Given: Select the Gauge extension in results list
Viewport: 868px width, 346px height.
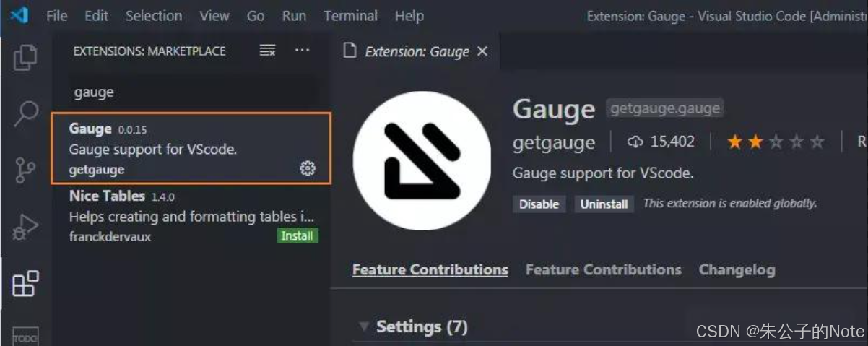Looking at the screenshot, I should pyautogui.click(x=191, y=148).
